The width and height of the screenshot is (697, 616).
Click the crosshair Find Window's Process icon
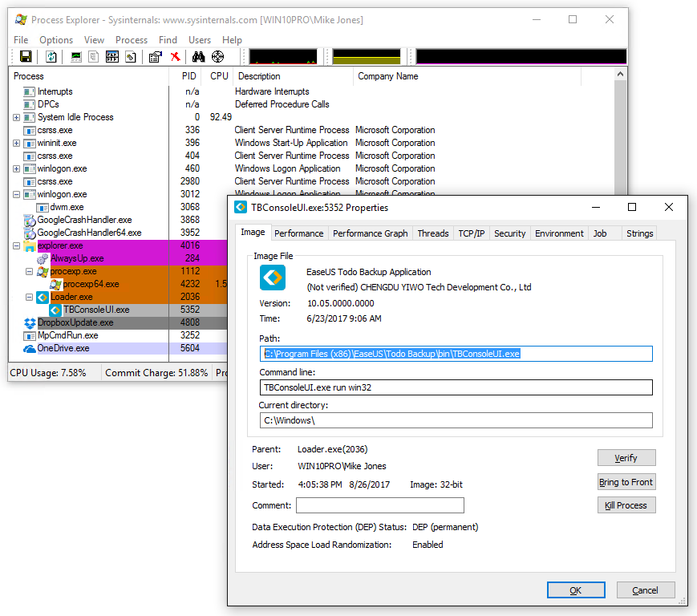(x=218, y=57)
